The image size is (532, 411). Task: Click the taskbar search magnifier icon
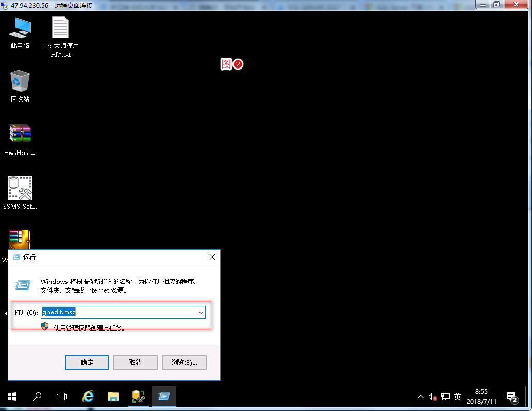click(x=37, y=396)
